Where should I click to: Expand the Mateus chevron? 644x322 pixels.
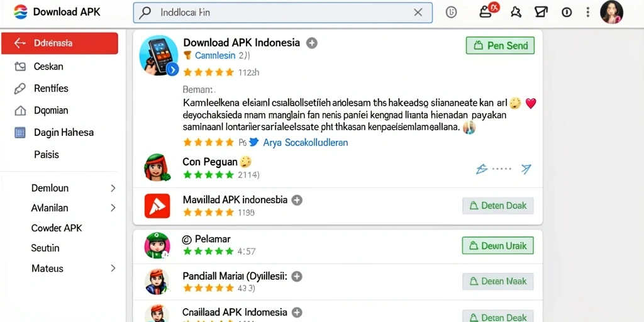[x=113, y=269]
